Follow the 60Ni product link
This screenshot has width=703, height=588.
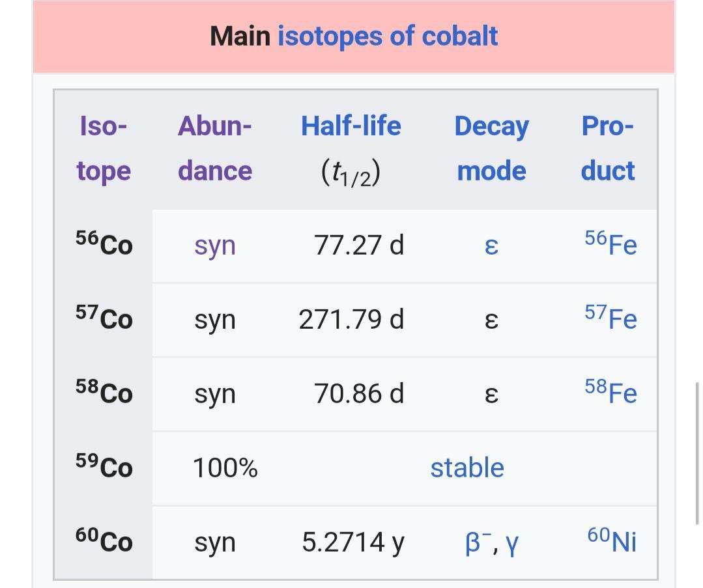pos(611,540)
